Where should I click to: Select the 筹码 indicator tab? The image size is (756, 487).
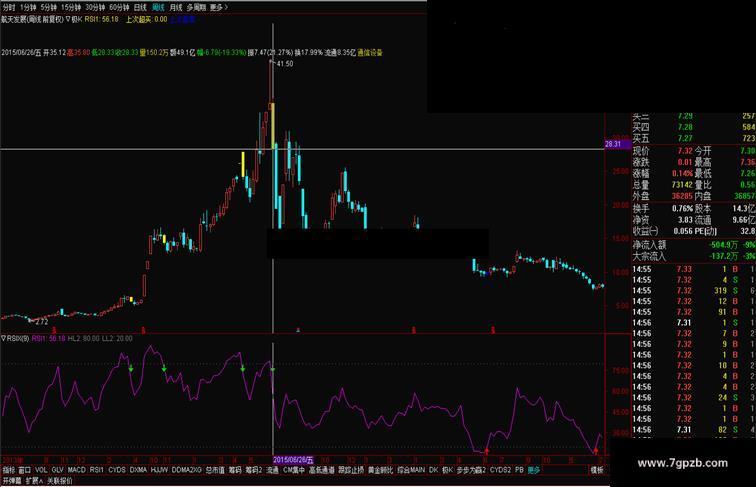tap(235, 470)
